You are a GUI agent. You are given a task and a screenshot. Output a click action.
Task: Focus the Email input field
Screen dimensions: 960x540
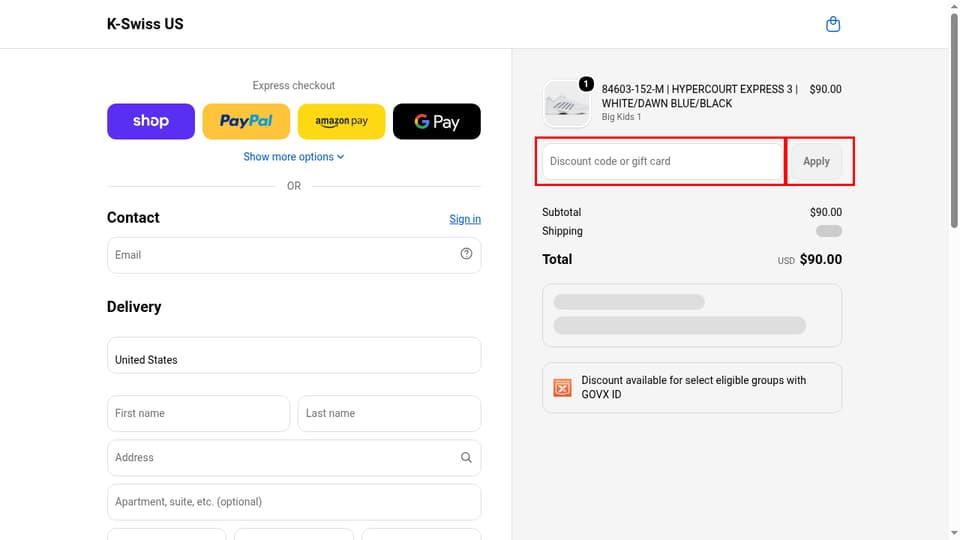pyautogui.click(x=294, y=255)
